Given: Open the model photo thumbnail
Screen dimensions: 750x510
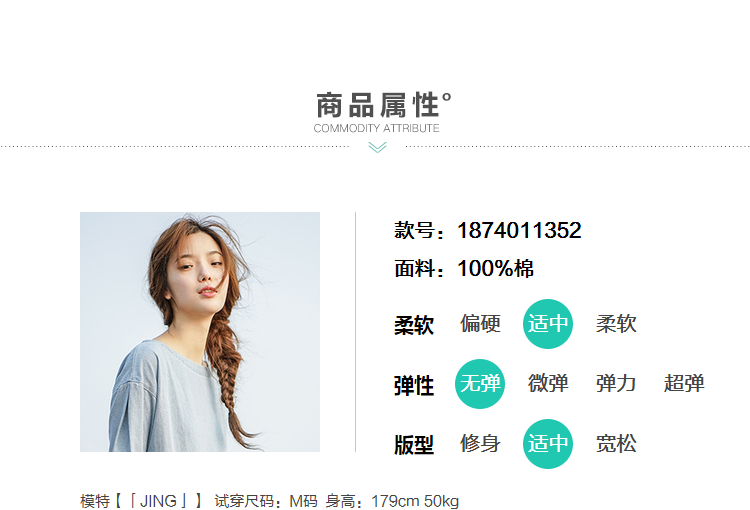Looking at the screenshot, I should click(200, 332).
